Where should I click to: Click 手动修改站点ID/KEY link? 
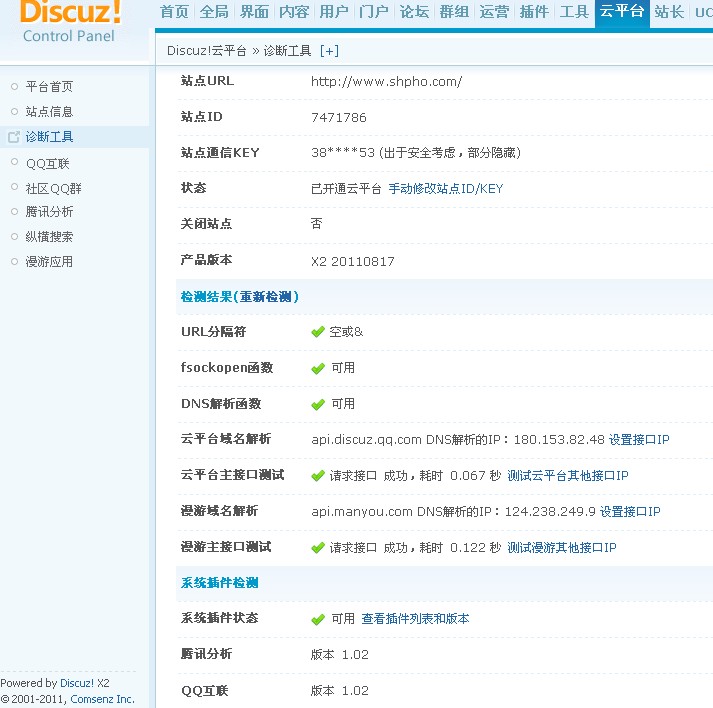point(446,188)
